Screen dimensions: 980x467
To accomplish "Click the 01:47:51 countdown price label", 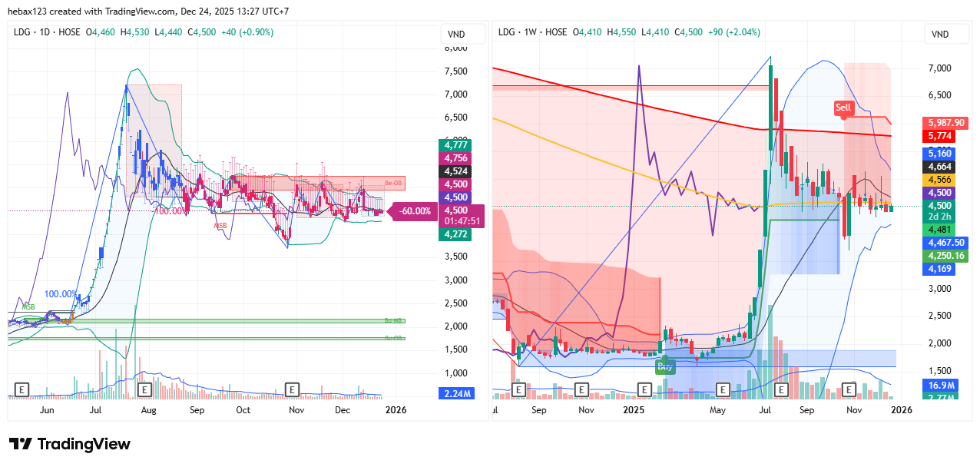I will 462,221.
